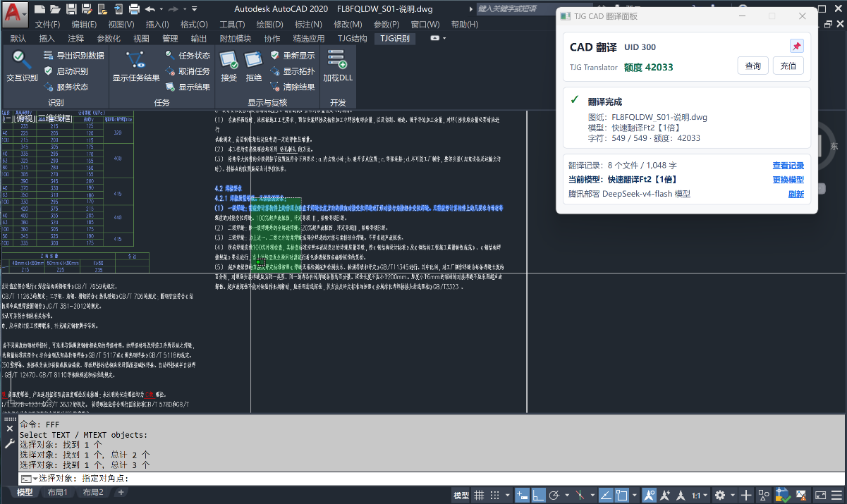The image size is (847, 504).
Task: Switch to 布局1 layout tab
Action: [x=56, y=492]
